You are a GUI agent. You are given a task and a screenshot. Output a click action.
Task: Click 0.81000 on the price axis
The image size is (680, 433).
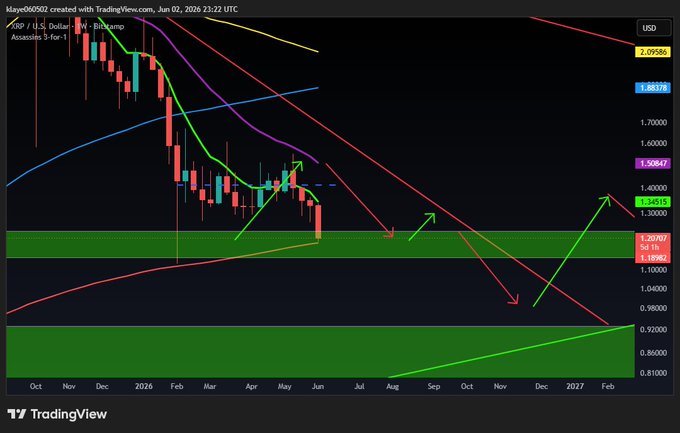[x=654, y=373]
